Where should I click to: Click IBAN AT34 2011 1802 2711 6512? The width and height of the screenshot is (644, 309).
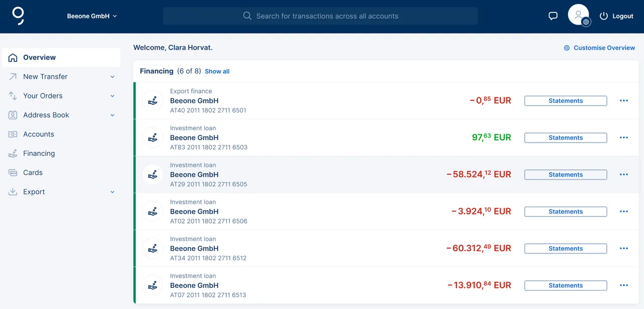coord(208,258)
